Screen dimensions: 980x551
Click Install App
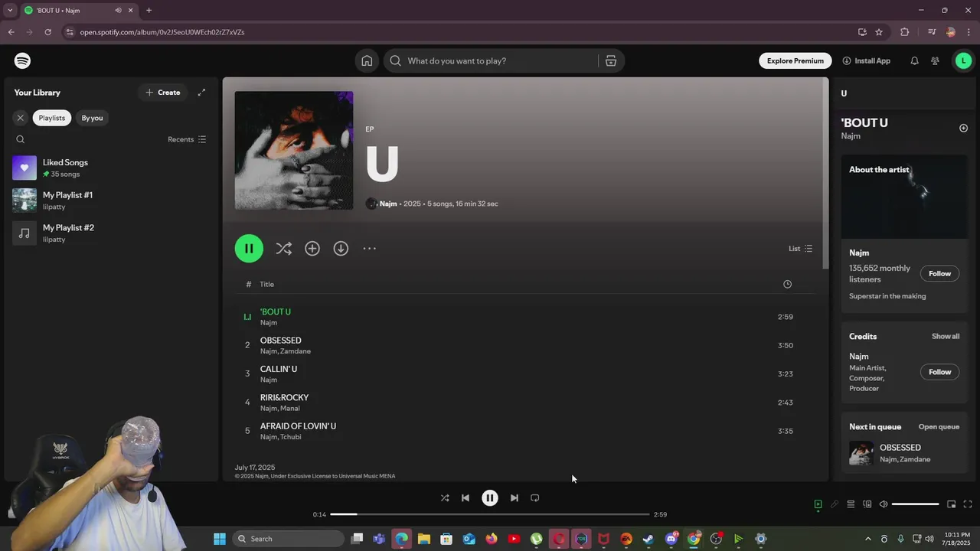pyautogui.click(x=866, y=60)
